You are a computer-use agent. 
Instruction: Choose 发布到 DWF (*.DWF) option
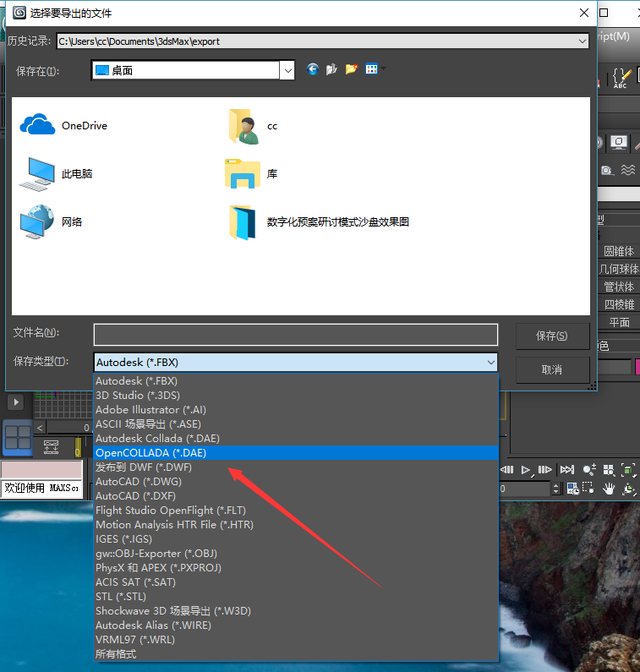point(296,467)
